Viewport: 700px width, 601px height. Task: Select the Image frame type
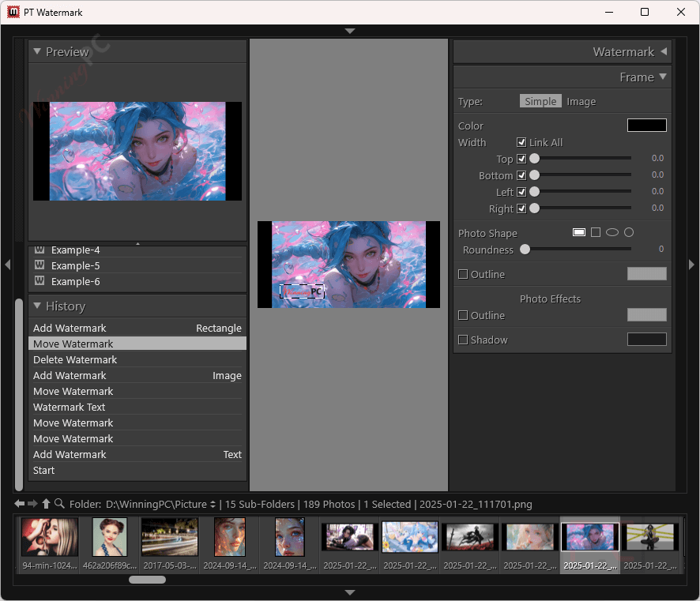coord(581,101)
